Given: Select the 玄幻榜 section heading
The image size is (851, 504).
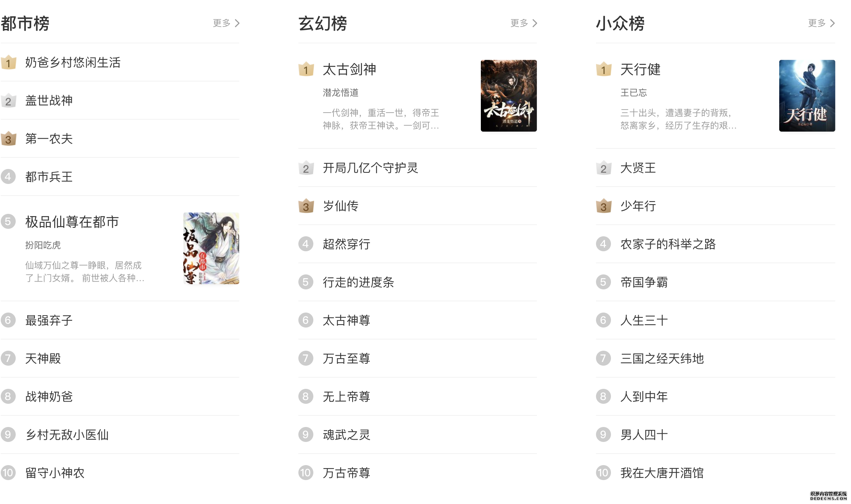Looking at the screenshot, I should point(322,23).
